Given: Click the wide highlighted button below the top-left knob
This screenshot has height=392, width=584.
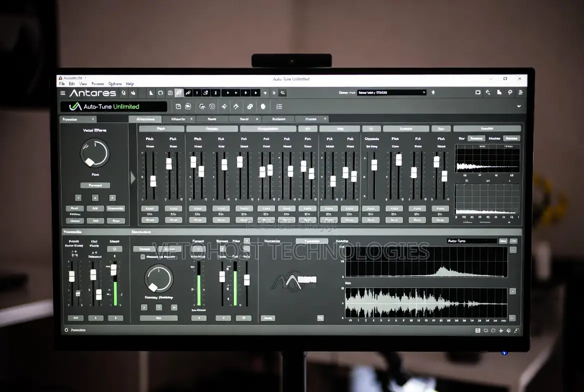Looking at the screenshot, I should [x=95, y=185].
